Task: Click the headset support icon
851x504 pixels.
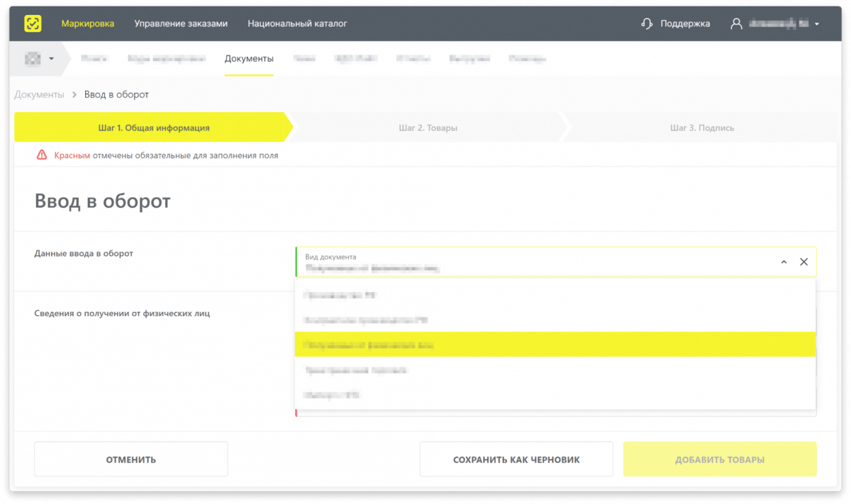Action: coord(647,23)
